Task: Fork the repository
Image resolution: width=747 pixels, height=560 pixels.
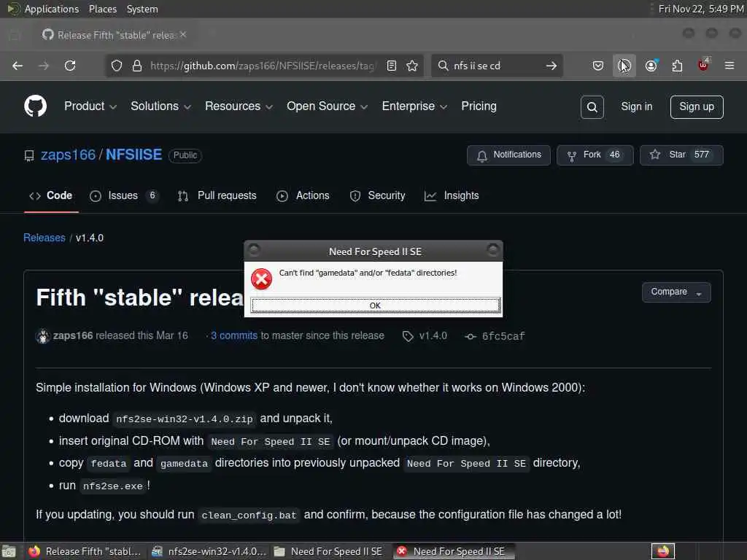Action: tap(595, 155)
